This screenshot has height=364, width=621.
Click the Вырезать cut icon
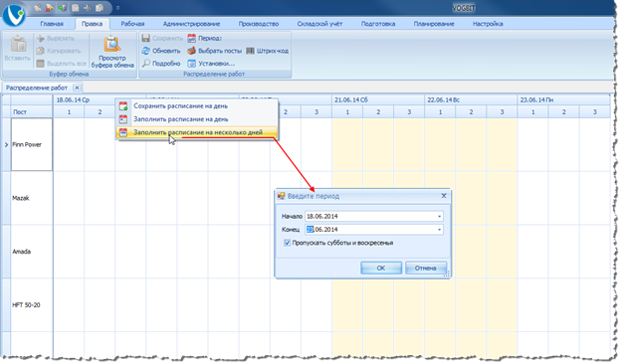40,39
